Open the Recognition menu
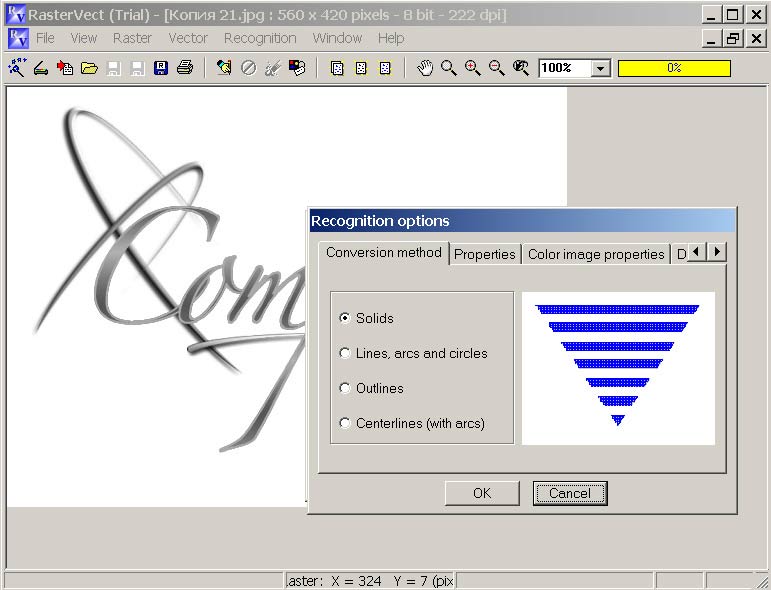Screen dimensions: 771x590 pos(260,38)
